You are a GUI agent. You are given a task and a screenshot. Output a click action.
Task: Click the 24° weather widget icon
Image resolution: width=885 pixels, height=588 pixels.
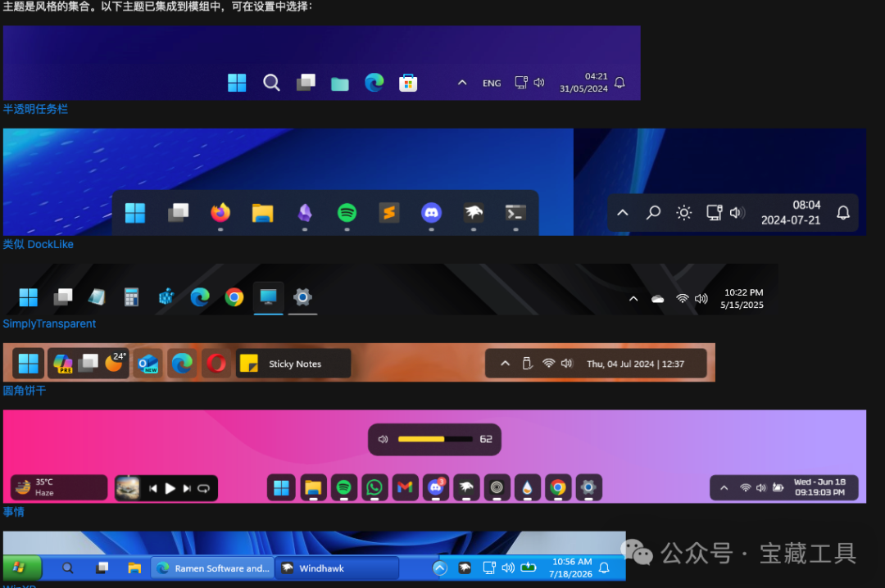[x=116, y=363]
